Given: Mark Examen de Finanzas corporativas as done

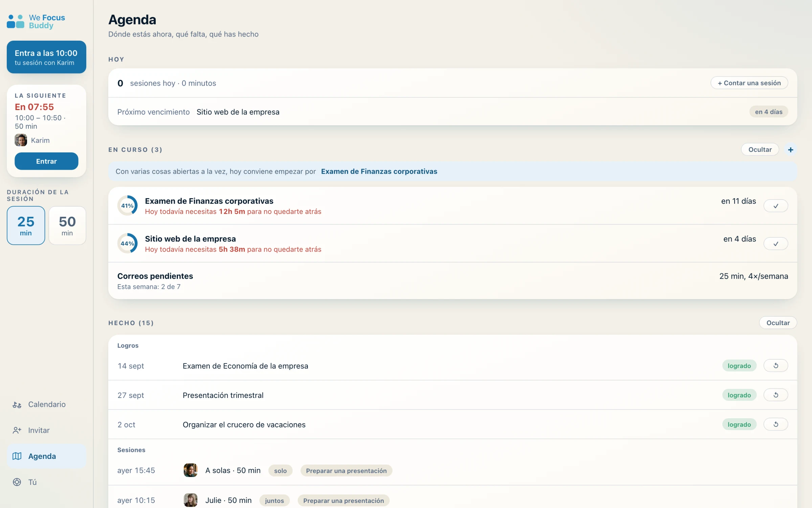Looking at the screenshot, I should (775, 206).
